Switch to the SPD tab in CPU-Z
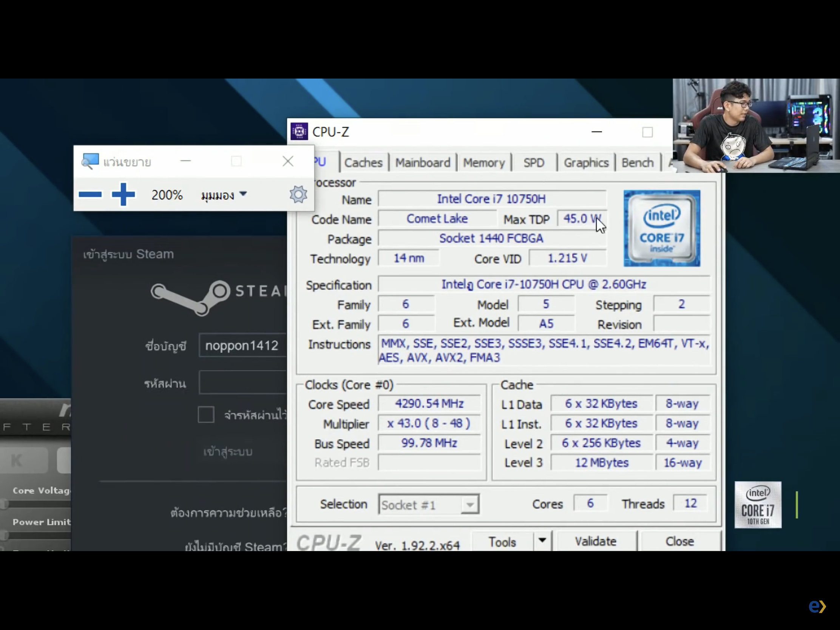Screen dimensions: 840x630 click(534, 162)
